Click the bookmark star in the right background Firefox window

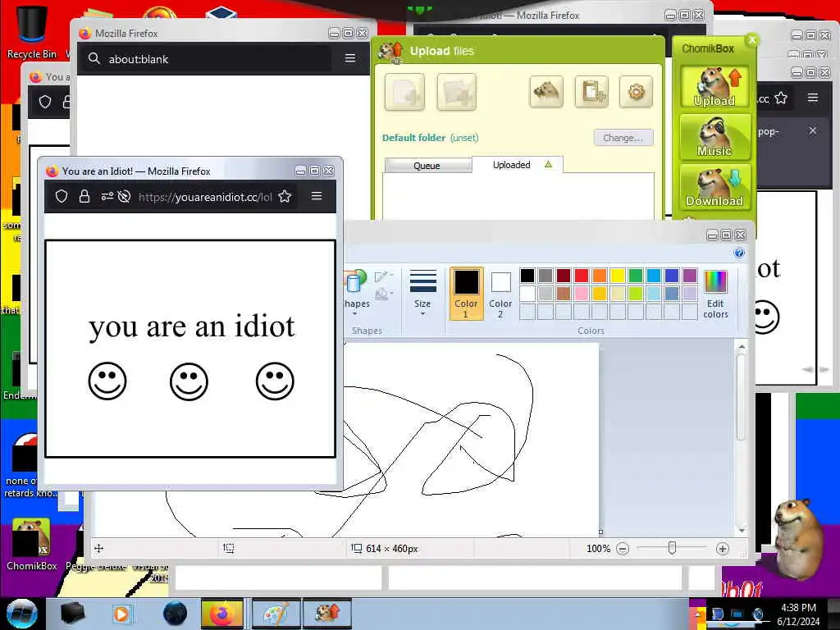pos(781,98)
